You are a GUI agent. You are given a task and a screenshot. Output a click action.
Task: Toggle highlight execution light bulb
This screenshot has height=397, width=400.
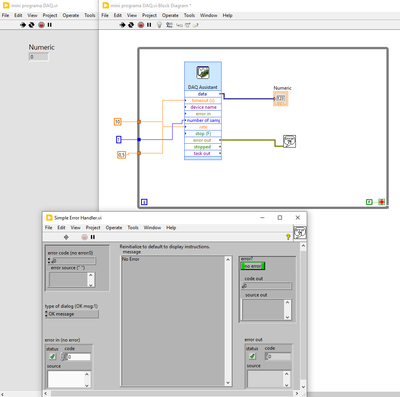click(159, 25)
